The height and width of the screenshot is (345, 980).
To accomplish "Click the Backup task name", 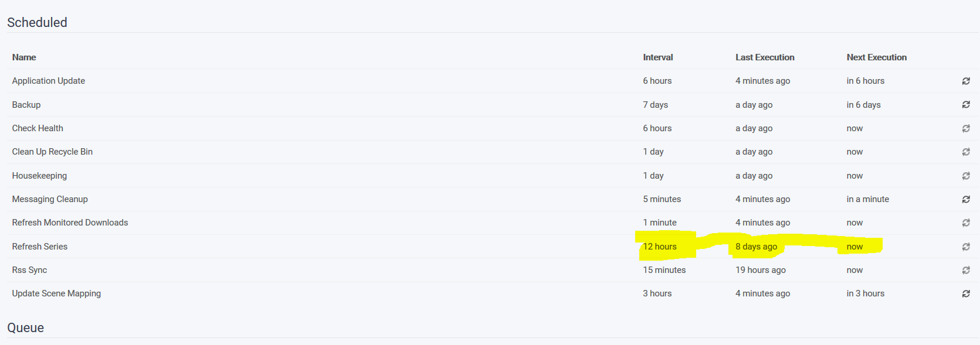I will (26, 105).
